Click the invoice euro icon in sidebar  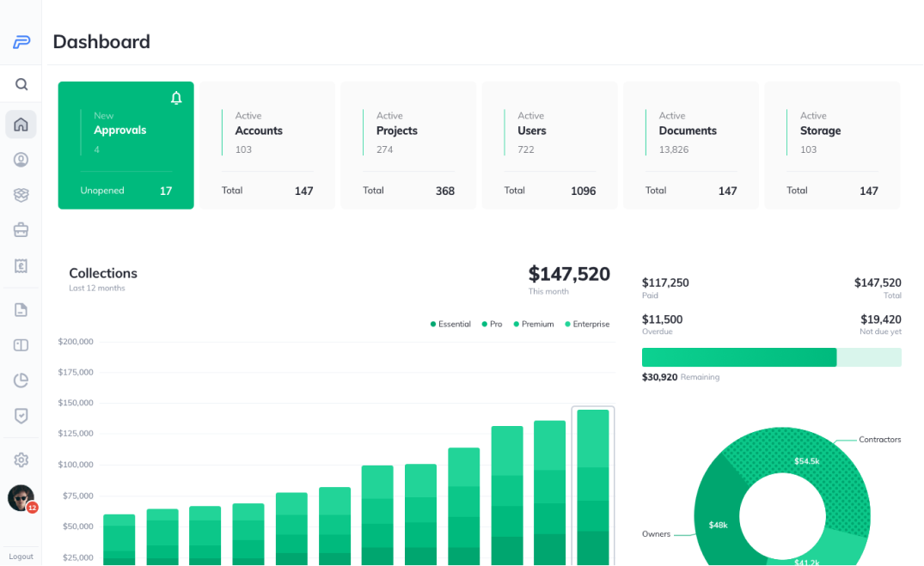(21, 266)
